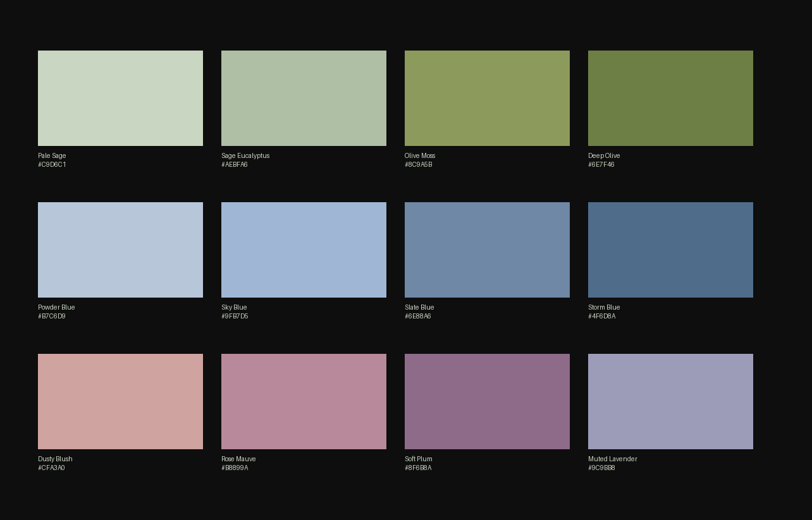Click the #C9D6C1 hex code text
This screenshot has height=520, width=812.
pos(52,165)
